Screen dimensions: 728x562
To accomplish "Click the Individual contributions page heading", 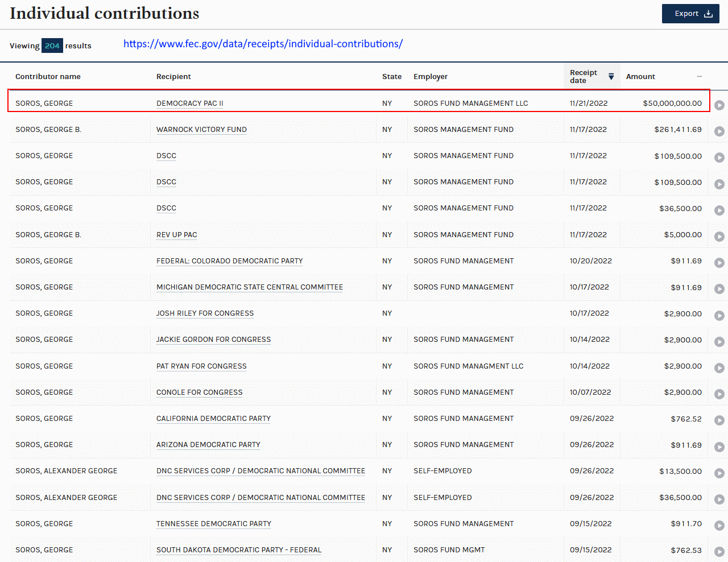I will click(x=105, y=14).
